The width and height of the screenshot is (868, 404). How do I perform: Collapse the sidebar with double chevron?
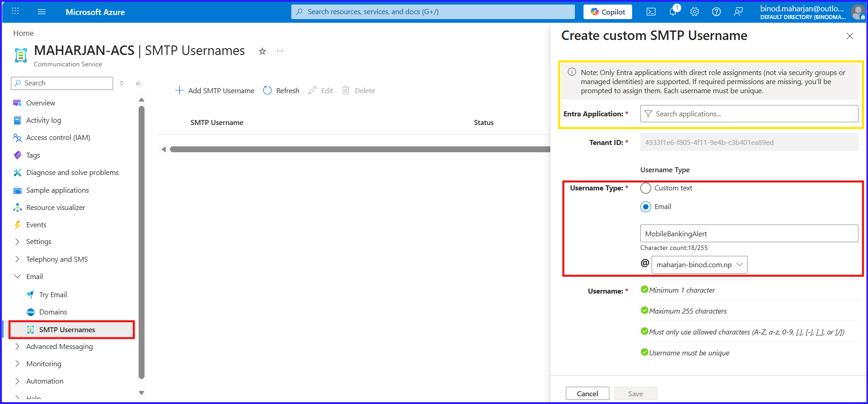click(138, 83)
